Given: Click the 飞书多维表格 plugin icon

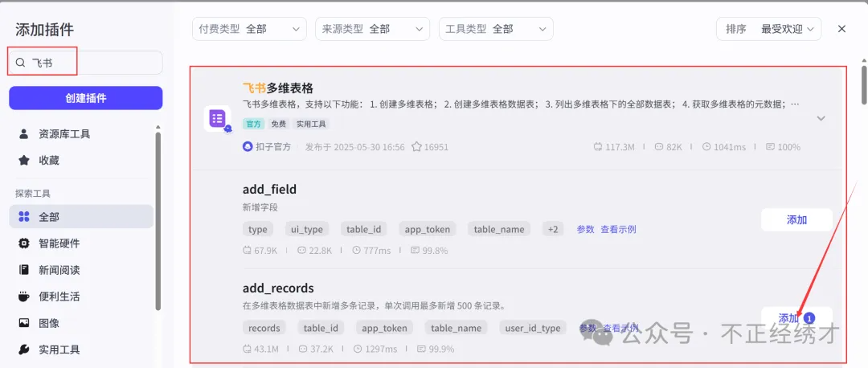Looking at the screenshot, I should coord(217,118).
